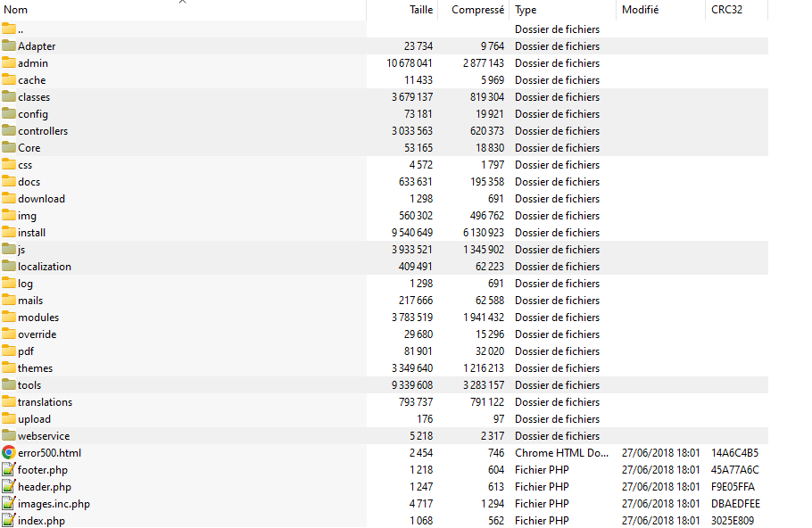Select the file name footer.php
The image size is (812, 528).
coord(43,470)
